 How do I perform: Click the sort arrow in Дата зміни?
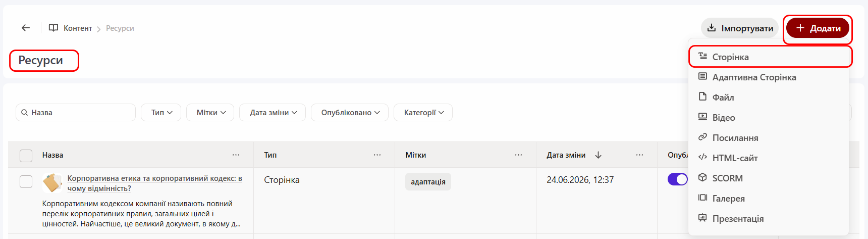click(x=598, y=155)
